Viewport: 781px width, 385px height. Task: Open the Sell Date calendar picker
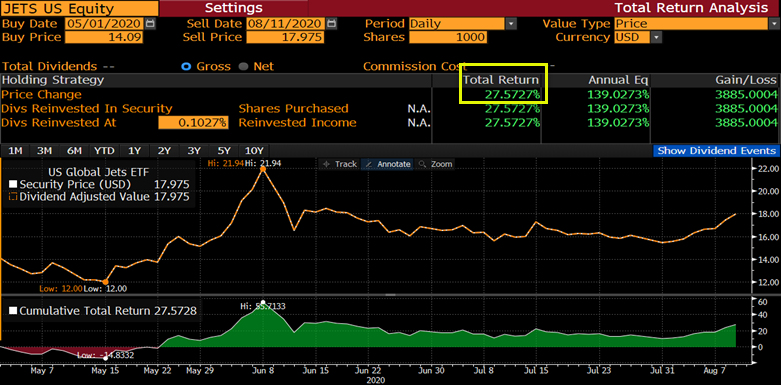pyautogui.click(x=332, y=23)
